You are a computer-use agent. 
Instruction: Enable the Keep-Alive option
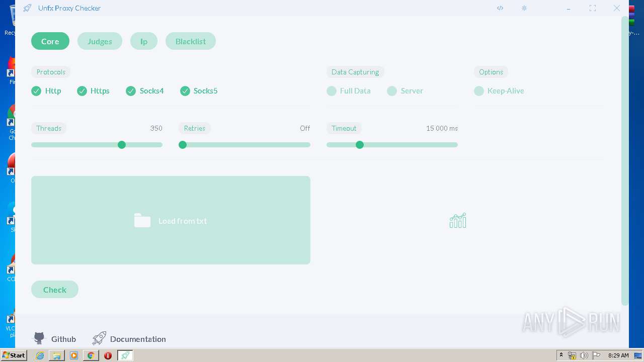point(479,91)
